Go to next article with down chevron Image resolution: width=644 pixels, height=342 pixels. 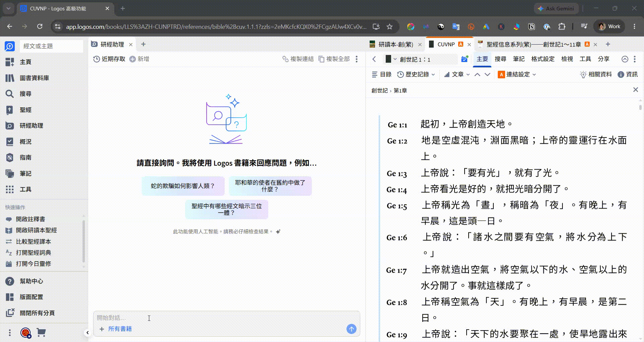point(488,74)
